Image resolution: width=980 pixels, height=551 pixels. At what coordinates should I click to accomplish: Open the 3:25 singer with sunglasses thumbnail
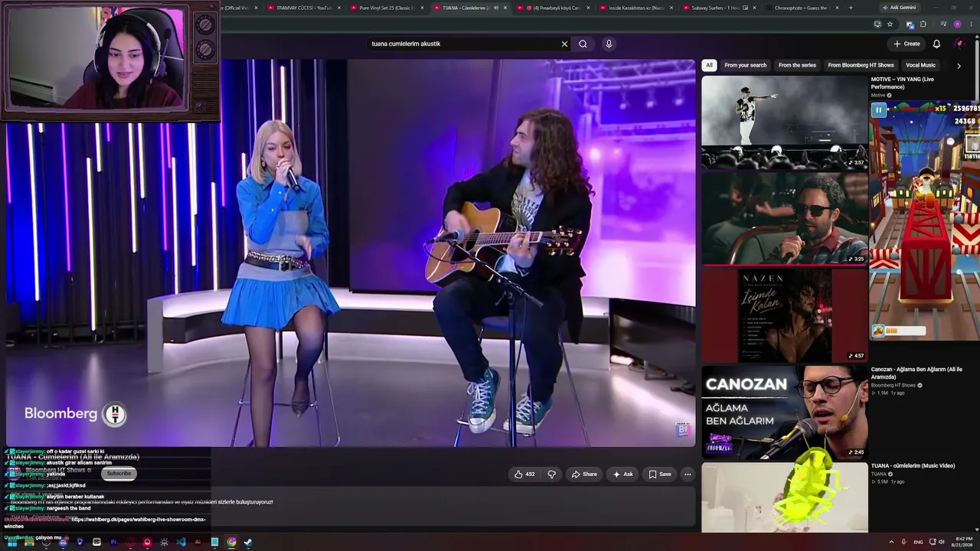click(784, 218)
